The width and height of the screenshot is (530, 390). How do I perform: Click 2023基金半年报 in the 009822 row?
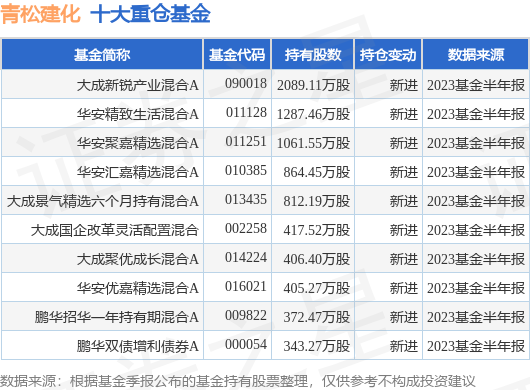(476, 317)
